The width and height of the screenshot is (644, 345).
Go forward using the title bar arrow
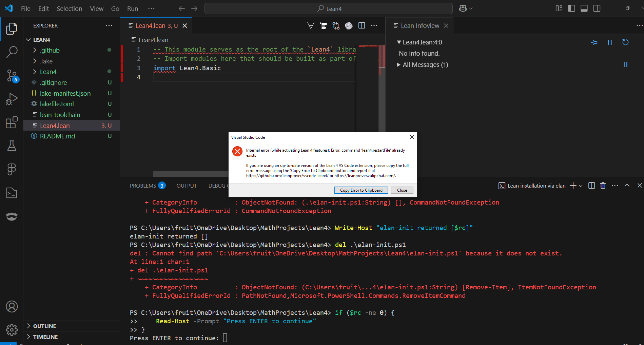(194, 8)
